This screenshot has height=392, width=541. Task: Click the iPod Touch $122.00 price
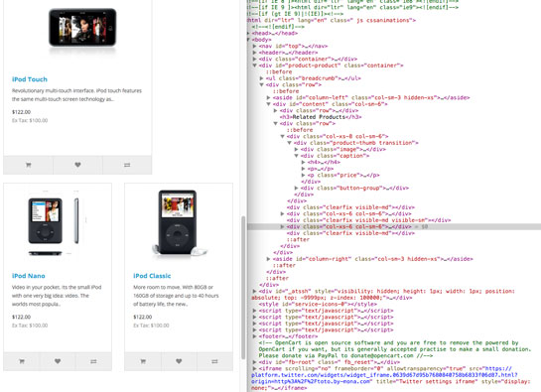[22, 112]
